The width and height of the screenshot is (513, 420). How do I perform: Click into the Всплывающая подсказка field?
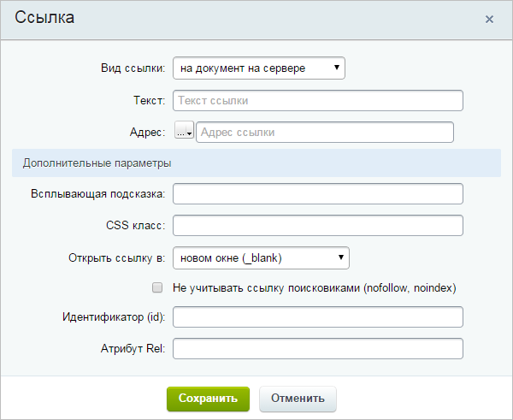coord(318,194)
